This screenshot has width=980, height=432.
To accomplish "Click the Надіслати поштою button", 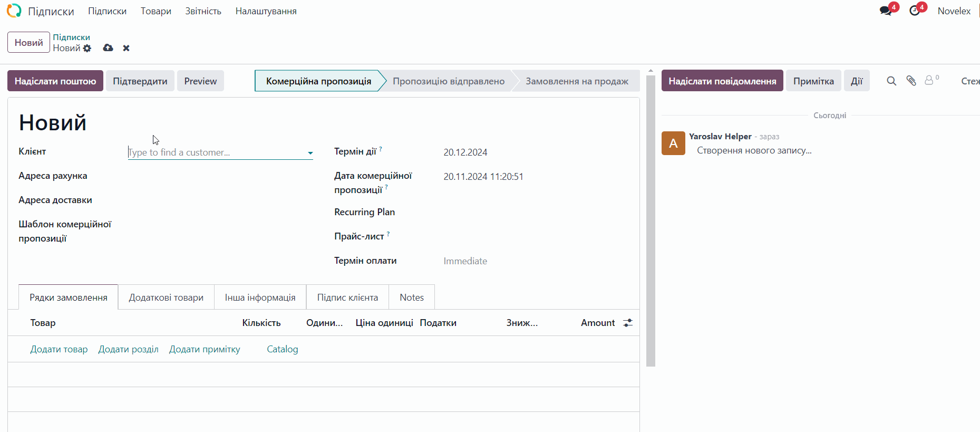I will point(55,81).
